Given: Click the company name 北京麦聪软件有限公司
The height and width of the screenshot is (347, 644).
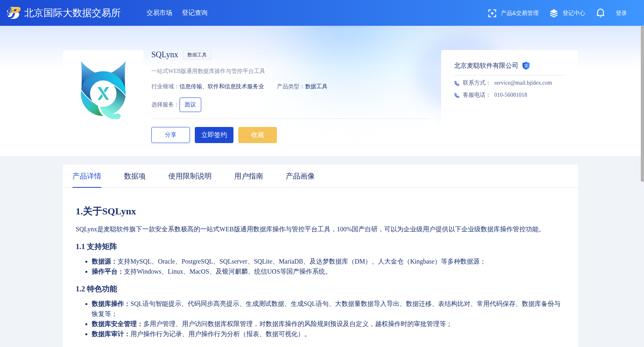Looking at the screenshot, I should (486, 66).
